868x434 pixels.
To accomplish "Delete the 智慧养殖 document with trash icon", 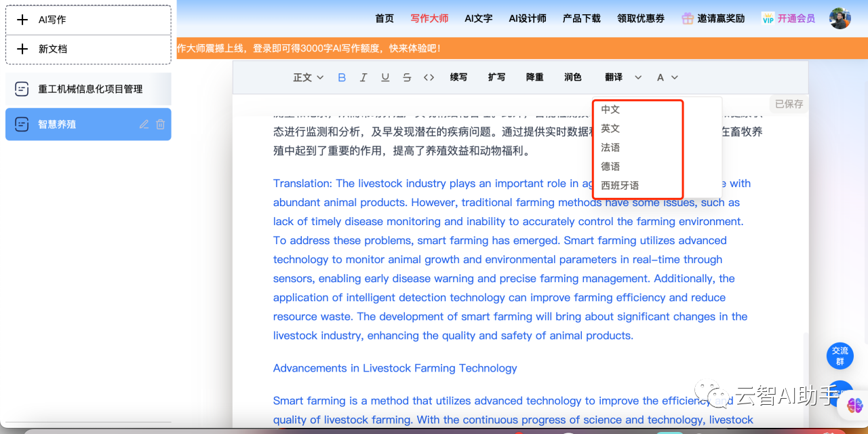I will tap(160, 124).
